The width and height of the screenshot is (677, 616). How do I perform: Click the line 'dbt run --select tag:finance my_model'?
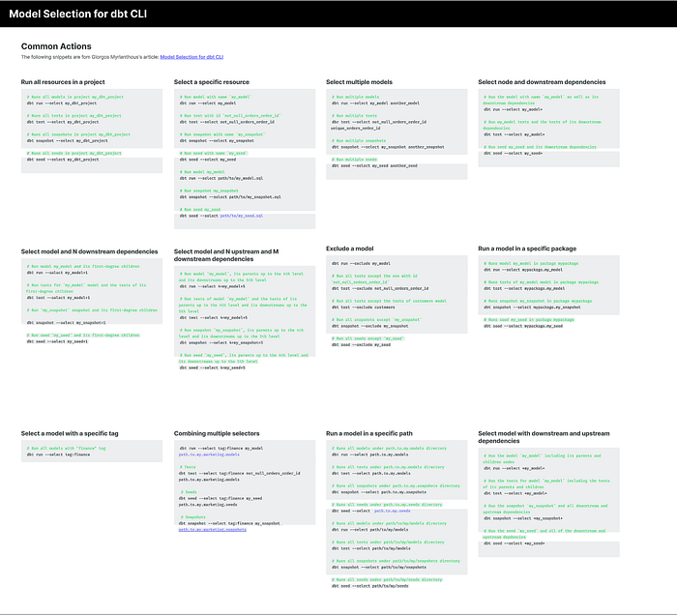(221, 449)
